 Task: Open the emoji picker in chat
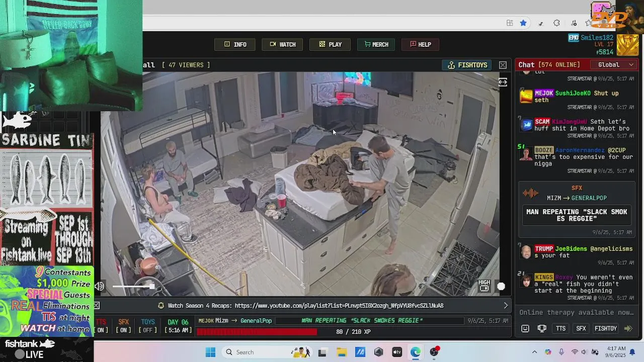(525, 328)
